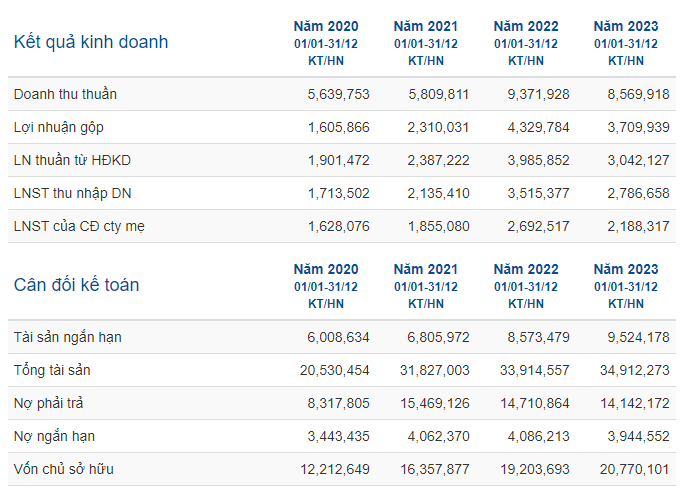The width and height of the screenshot is (680, 489).
Task: Click the 'Nợ ngắn hạn' row label
Action: point(54,437)
